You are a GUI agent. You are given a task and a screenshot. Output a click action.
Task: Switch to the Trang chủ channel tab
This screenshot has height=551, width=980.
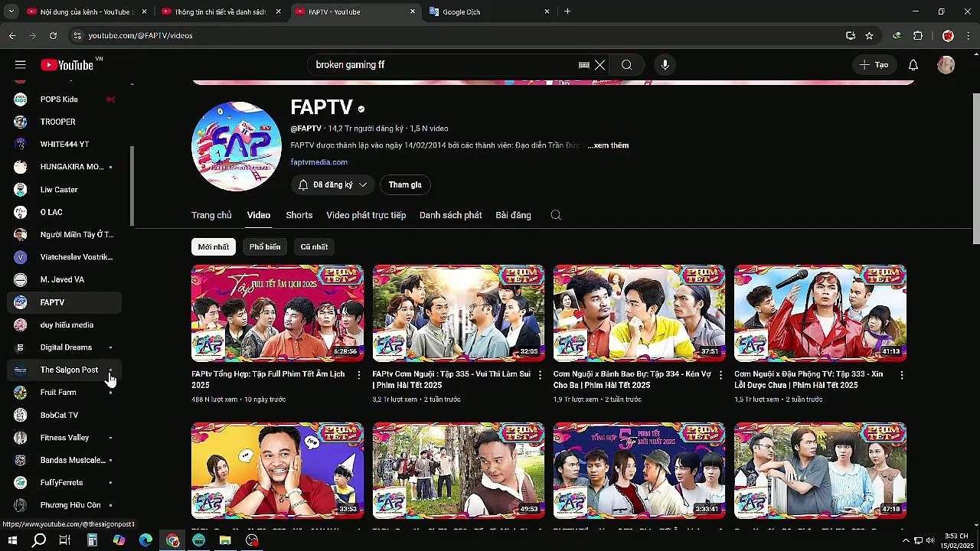click(x=211, y=215)
